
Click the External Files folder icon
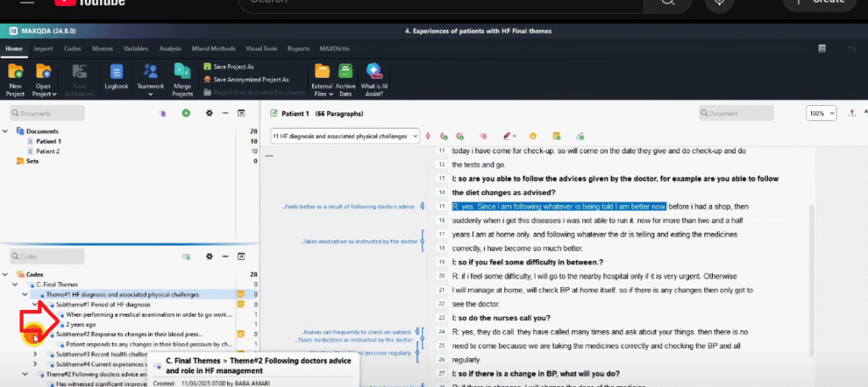coord(322,71)
